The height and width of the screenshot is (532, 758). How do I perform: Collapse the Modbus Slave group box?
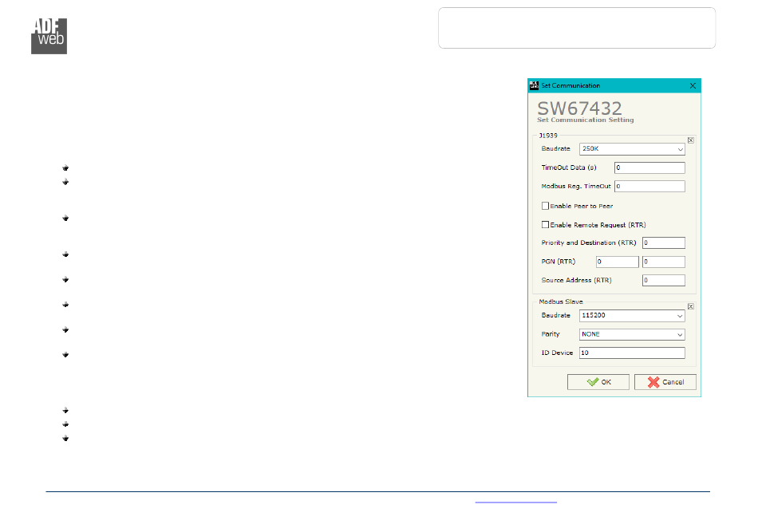point(691,306)
